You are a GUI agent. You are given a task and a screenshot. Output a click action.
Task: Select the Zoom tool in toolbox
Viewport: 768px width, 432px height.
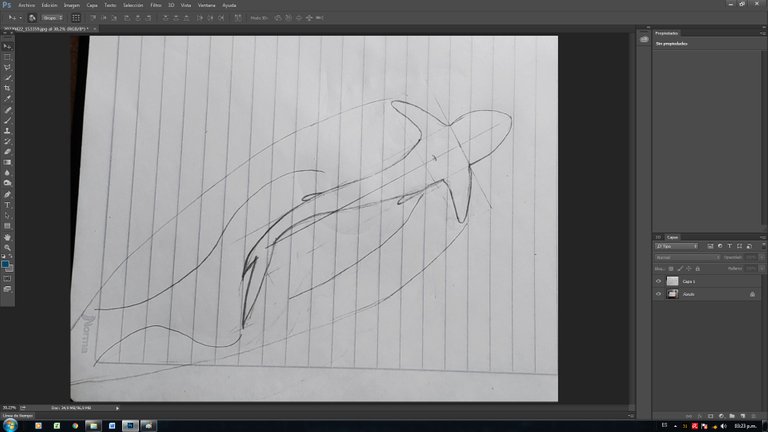click(7, 247)
